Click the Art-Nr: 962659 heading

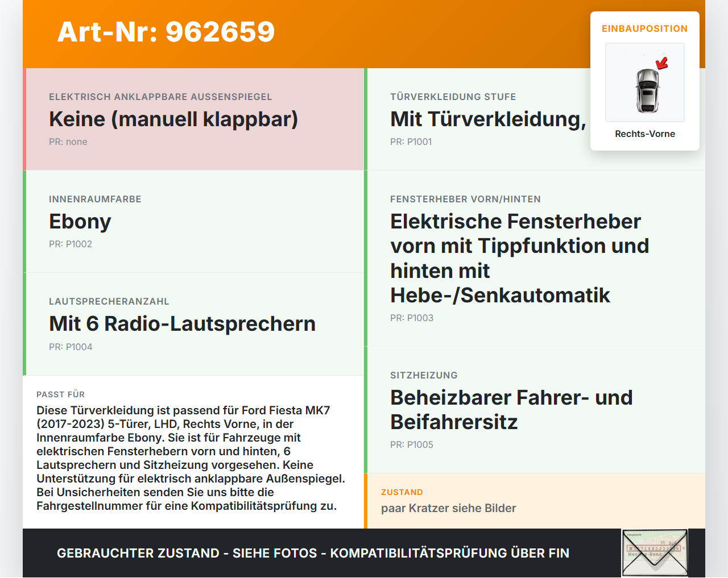pyautogui.click(x=166, y=32)
